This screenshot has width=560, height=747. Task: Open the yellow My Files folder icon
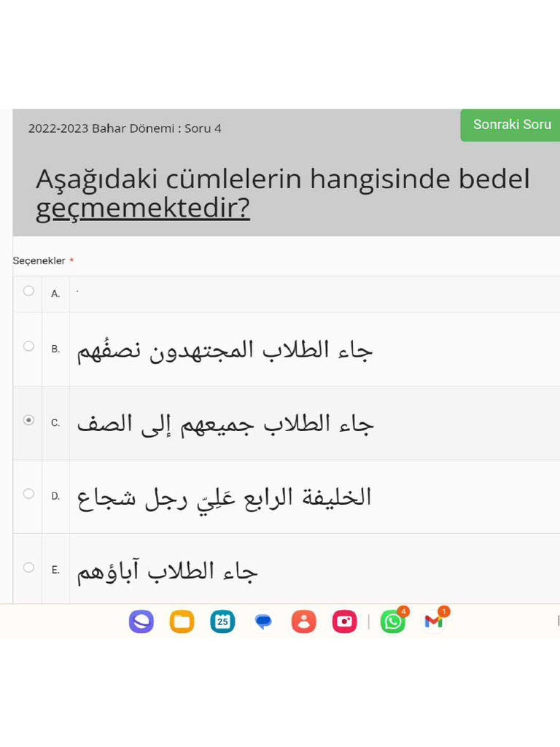(x=182, y=622)
